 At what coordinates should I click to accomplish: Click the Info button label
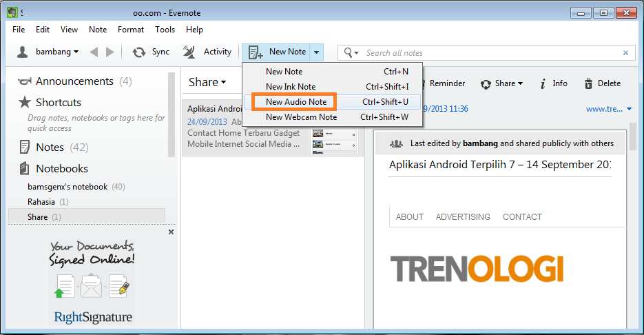[560, 83]
